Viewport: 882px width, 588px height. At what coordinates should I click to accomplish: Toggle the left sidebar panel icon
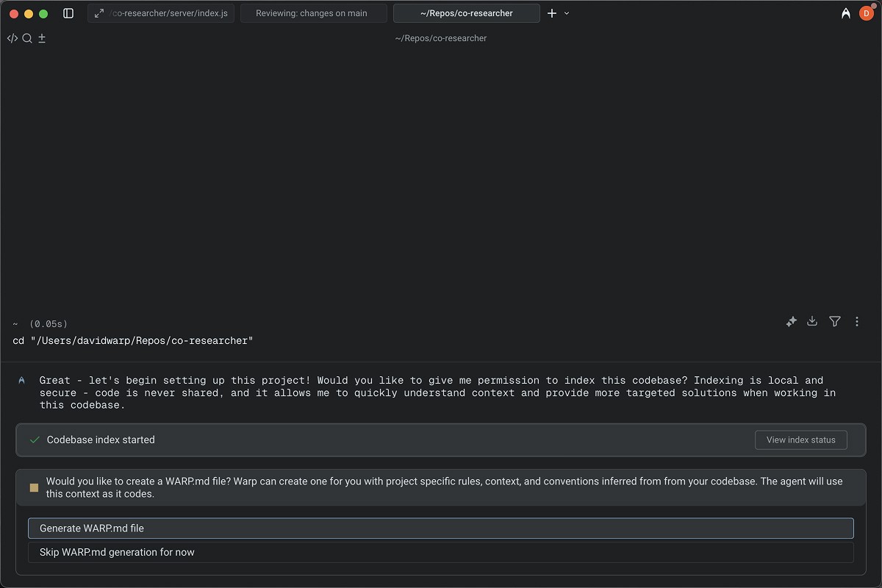pos(68,13)
